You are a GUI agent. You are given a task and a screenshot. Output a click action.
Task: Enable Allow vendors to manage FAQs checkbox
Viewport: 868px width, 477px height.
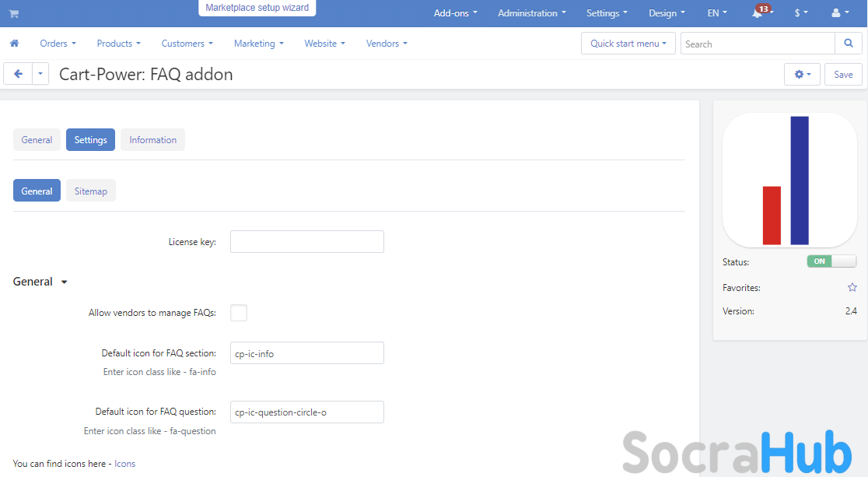click(x=239, y=313)
